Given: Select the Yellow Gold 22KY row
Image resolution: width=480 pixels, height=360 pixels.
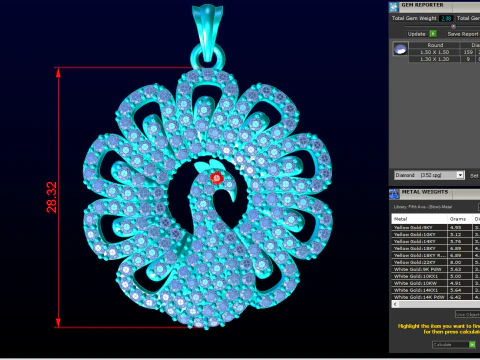Looking at the screenshot, I should [436, 262].
